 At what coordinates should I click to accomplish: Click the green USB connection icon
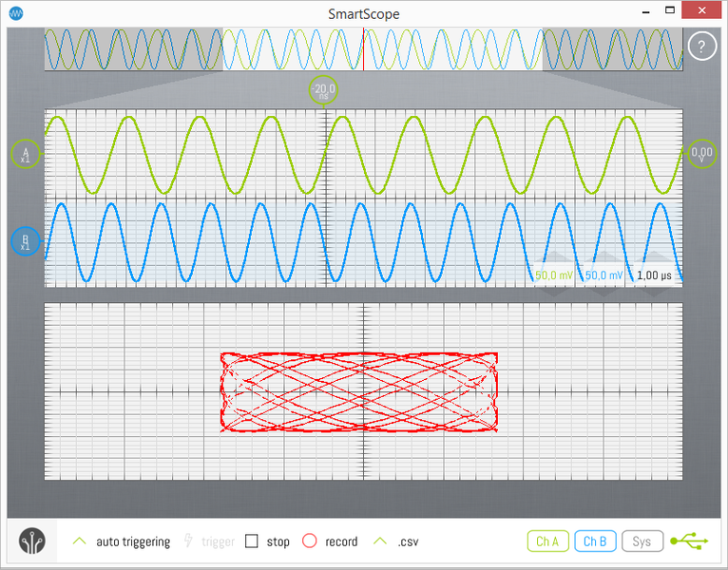689,541
